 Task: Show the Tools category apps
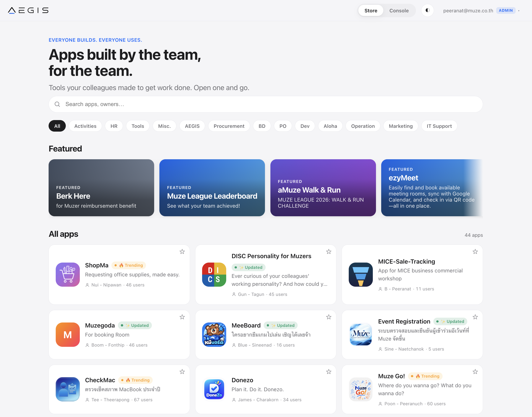[138, 126]
